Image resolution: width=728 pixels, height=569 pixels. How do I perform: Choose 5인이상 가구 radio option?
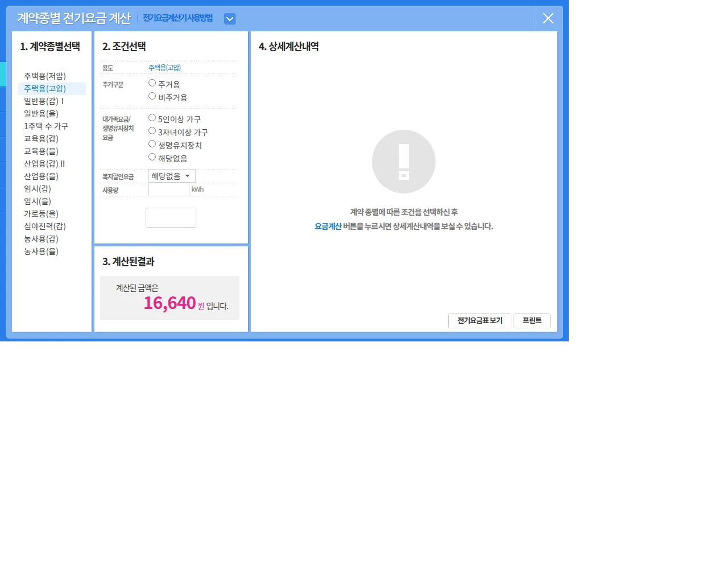152,118
